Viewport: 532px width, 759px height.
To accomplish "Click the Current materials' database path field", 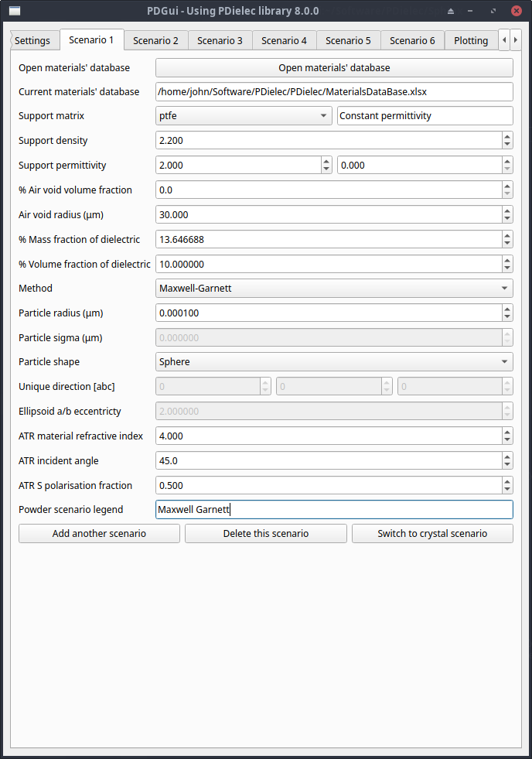I will pyautogui.click(x=334, y=91).
